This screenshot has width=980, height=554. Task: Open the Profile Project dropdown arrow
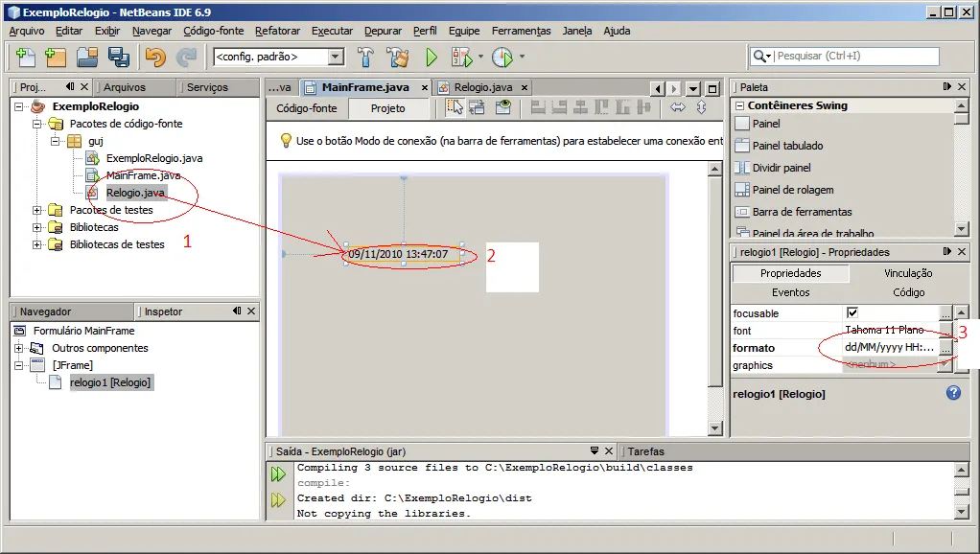pyautogui.click(x=522, y=57)
